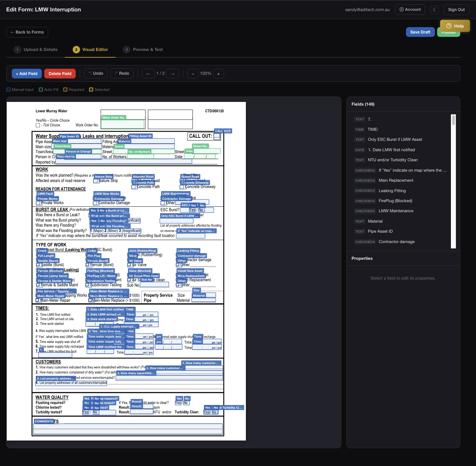Select the '7.' text field in list
This screenshot has height=466, width=476.
(x=400, y=119)
